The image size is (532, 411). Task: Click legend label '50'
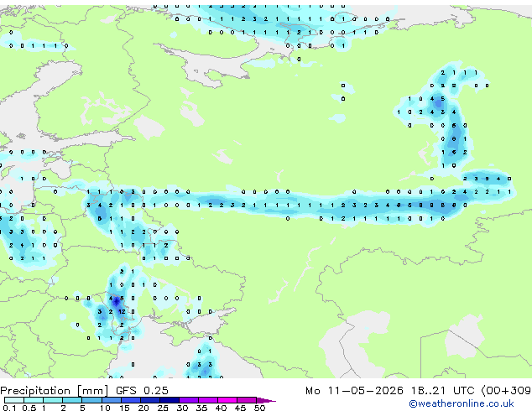(x=260, y=408)
